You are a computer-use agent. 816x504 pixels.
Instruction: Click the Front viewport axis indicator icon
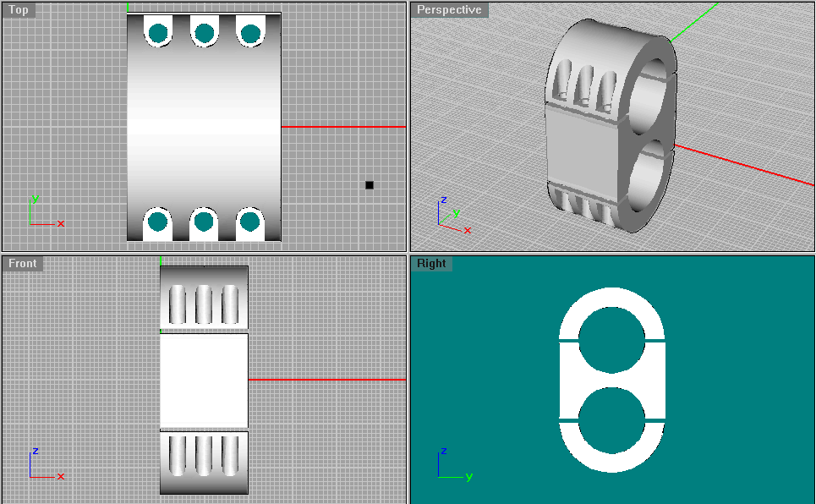point(46,464)
